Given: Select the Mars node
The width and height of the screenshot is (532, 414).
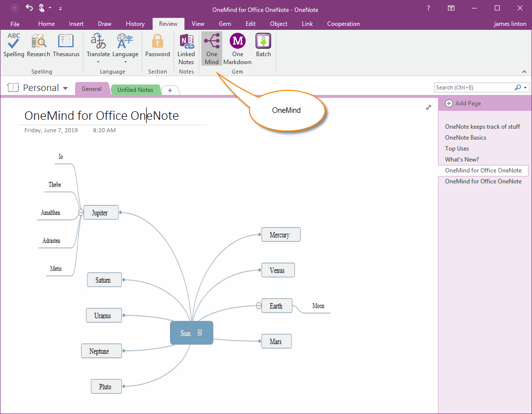Looking at the screenshot, I should [276, 341].
